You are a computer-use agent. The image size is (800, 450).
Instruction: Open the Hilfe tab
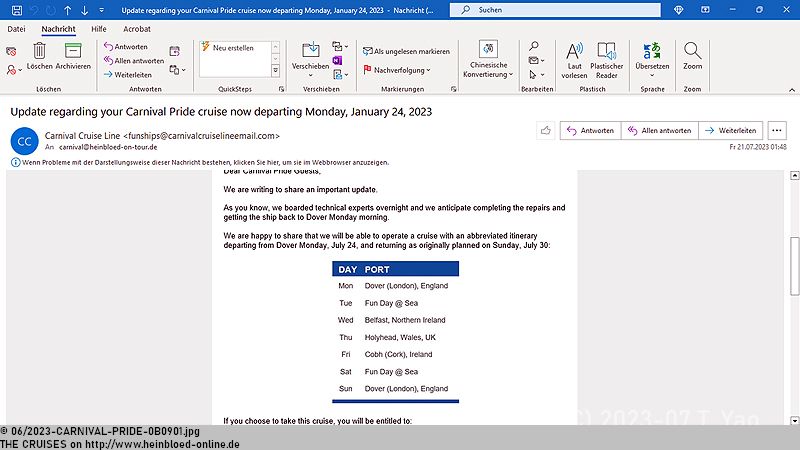pyautogui.click(x=98, y=29)
